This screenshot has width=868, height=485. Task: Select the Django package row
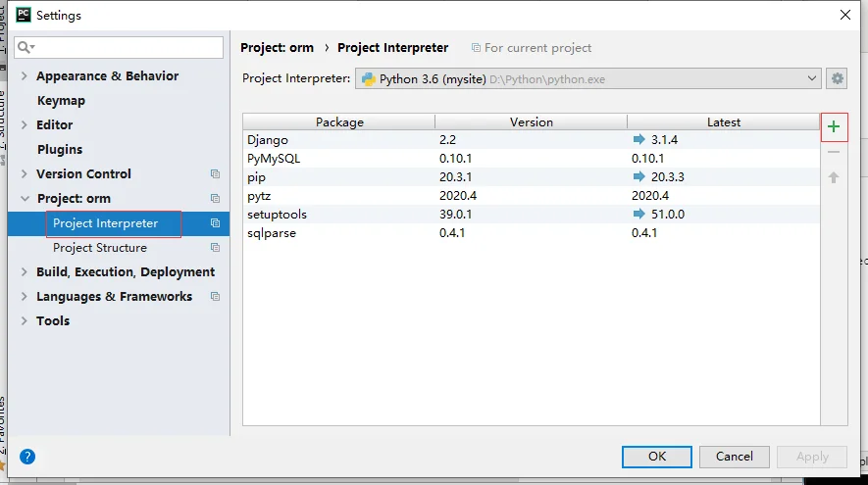tap(531, 139)
